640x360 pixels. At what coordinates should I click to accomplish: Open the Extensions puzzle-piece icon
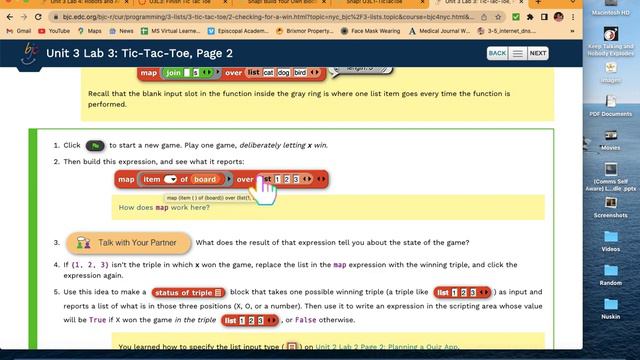(530, 17)
